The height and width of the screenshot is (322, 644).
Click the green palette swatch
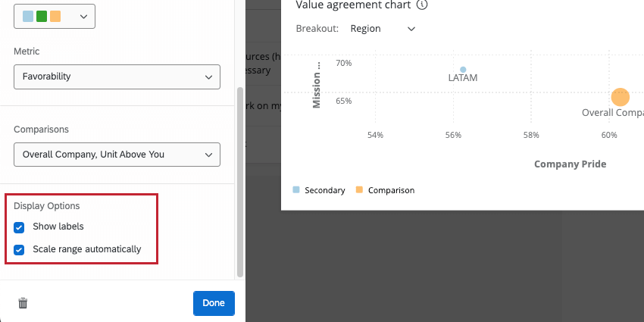coord(42,16)
